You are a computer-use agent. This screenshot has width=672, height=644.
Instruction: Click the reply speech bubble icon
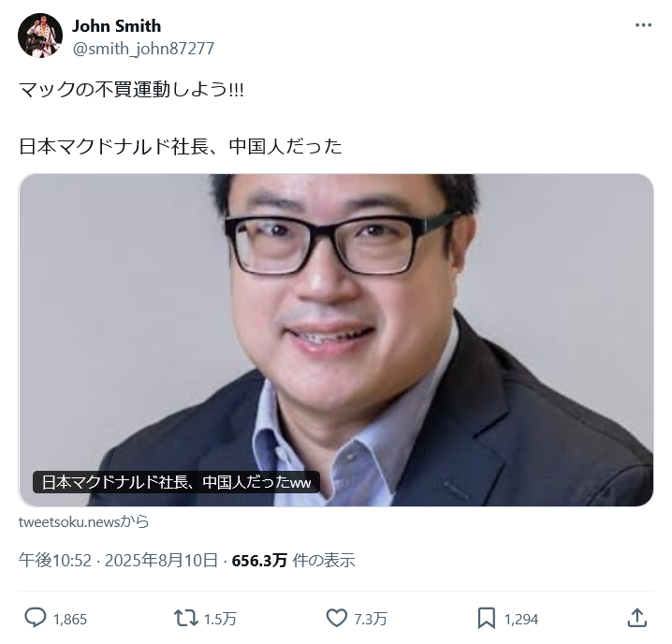(x=36, y=618)
